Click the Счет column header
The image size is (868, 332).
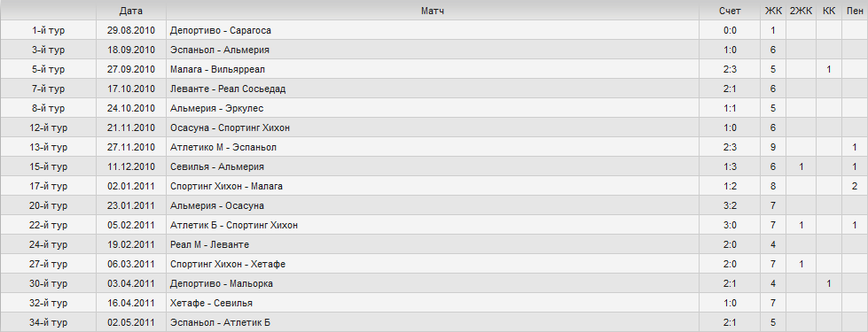coord(730,11)
